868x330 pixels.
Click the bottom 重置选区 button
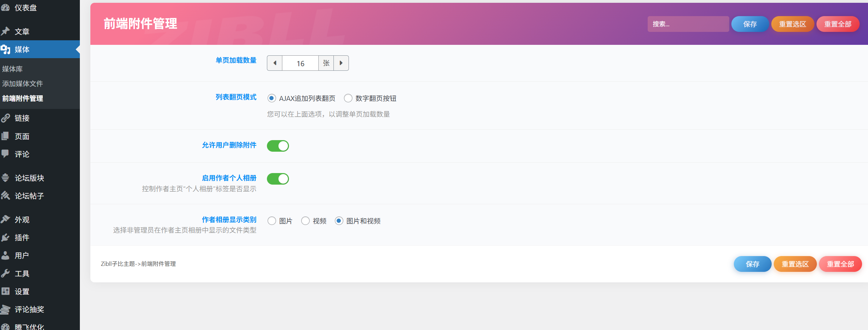795,264
